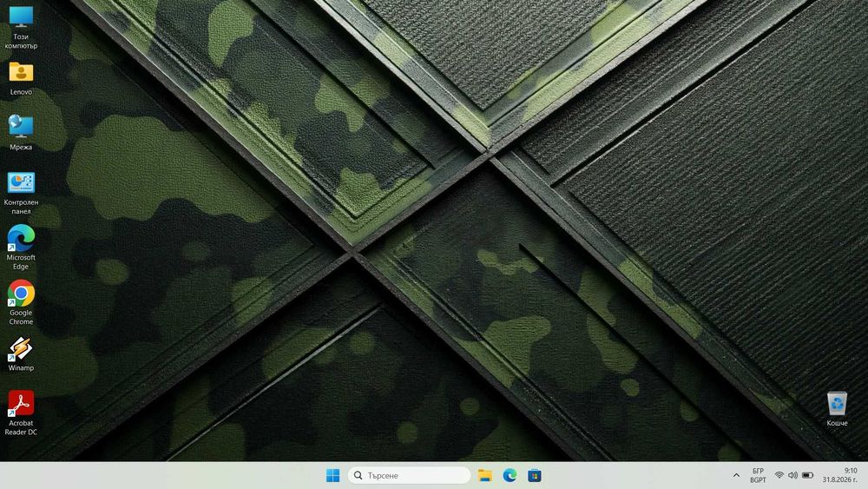The image size is (868, 489).
Task: Select the Winamp desktop shortcut
Action: coord(21,354)
